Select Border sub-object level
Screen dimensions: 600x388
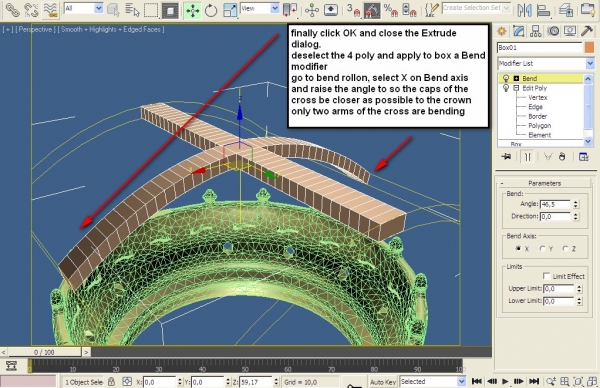click(x=538, y=116)
